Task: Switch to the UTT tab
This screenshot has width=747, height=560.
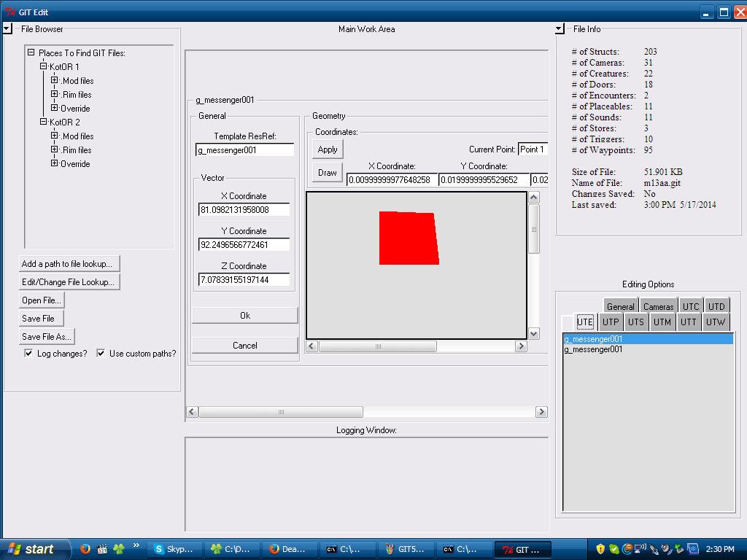Action: [689, 322]
